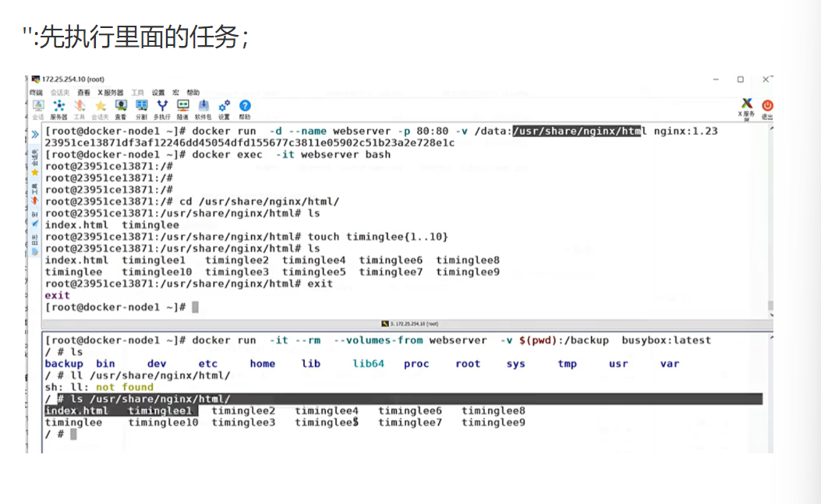Open the 设置 menu in menu bar
Viewport: 821px width, 504px height.
[x=158, y=93]
